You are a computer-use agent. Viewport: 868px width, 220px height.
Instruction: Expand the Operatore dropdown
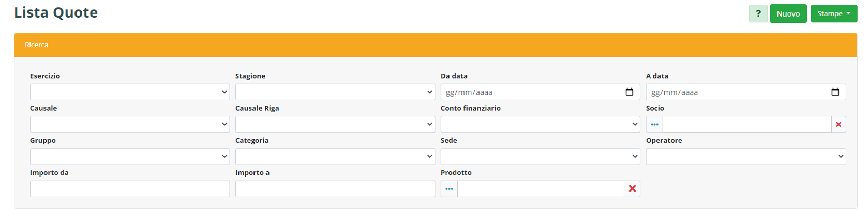click(745, 157)
